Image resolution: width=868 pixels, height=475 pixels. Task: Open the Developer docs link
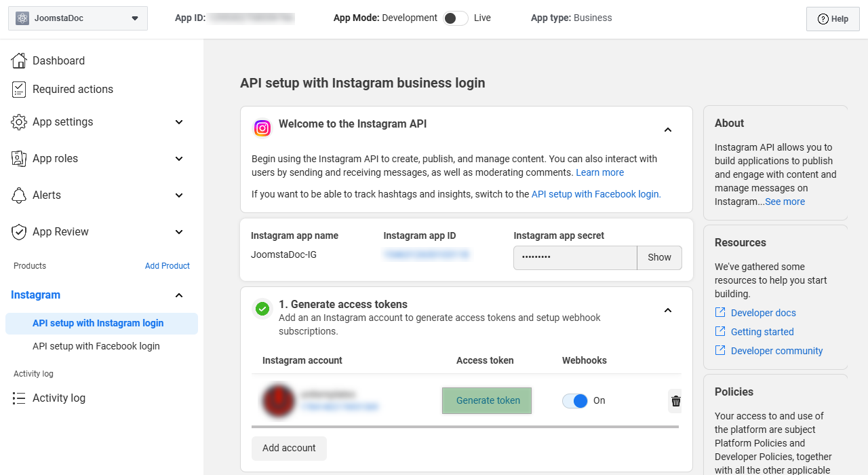(764, 313)
